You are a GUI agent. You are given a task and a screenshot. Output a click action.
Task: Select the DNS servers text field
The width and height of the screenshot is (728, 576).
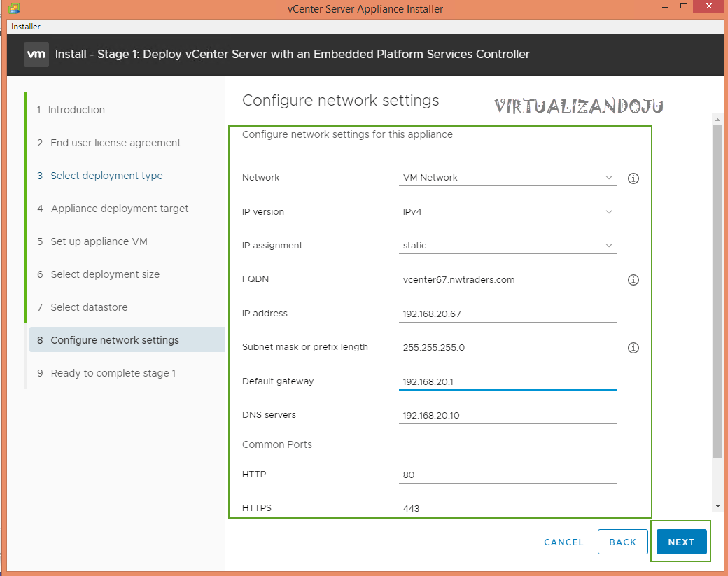(x=507, y=416)
